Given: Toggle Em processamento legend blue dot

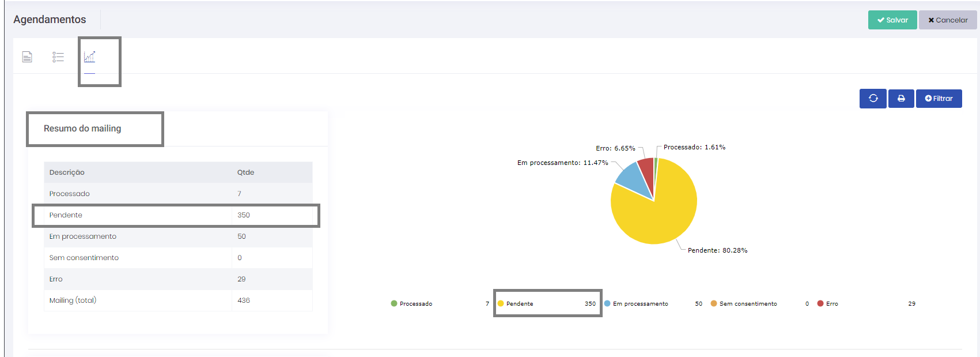Looking at the screenshot, I should [x=607, y=303].
